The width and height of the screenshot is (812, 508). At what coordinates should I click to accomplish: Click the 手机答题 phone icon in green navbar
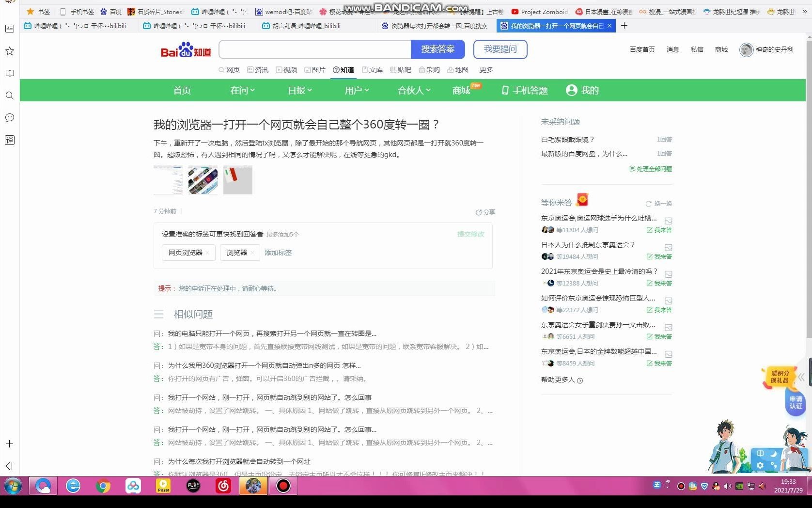[x=505, y=90]
